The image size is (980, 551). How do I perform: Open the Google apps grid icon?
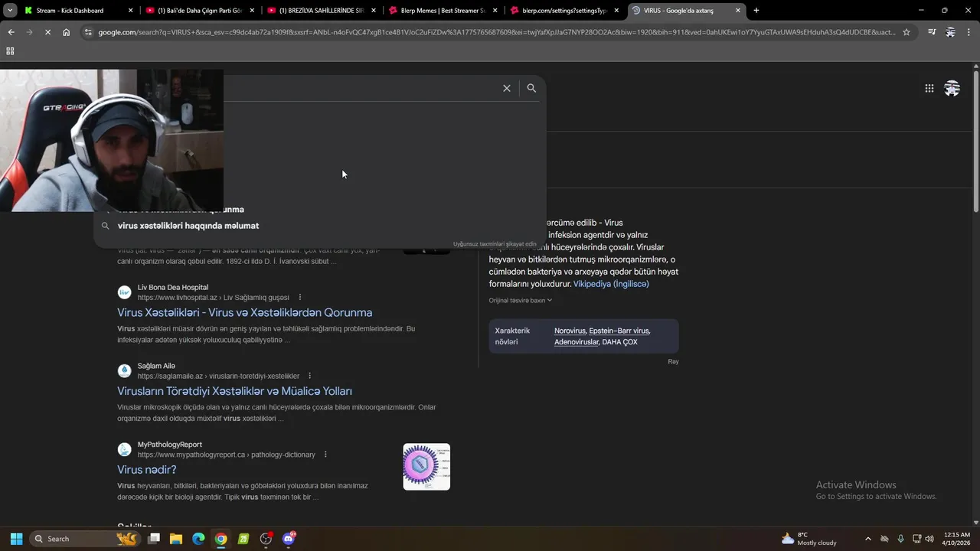pyautogui.click(x=929, y=88)
